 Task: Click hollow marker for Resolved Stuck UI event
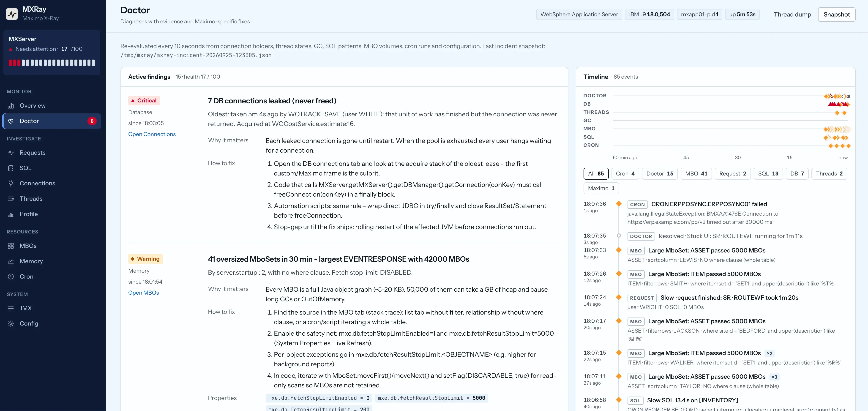[619, 236]
